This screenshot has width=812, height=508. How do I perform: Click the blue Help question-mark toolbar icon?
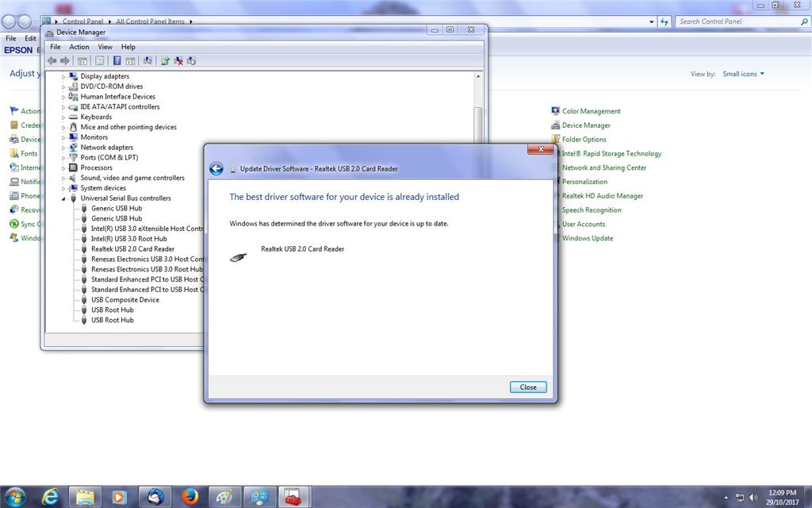pyautogui.click(x=117, y=60)
